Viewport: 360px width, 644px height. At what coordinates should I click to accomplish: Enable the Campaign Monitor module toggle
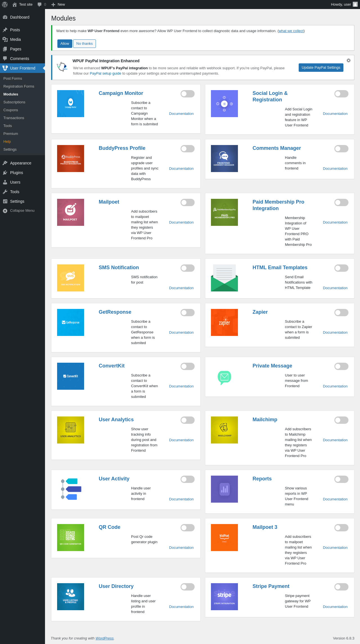pyautogui.click(x=188, y=94)
